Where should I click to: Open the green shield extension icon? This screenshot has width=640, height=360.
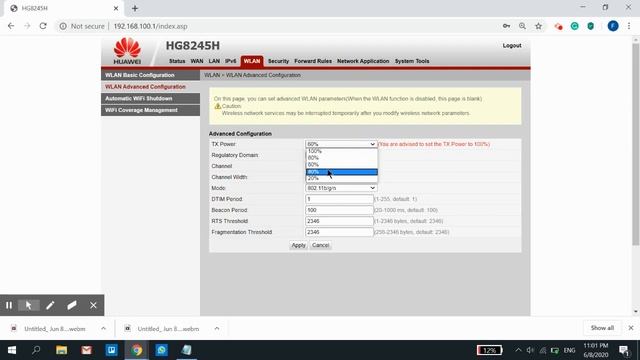pyautogui.click(x=591, y=26)
